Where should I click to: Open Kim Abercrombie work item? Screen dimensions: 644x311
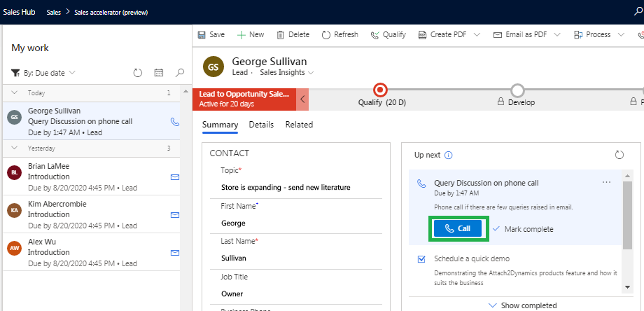coord(92,214)
